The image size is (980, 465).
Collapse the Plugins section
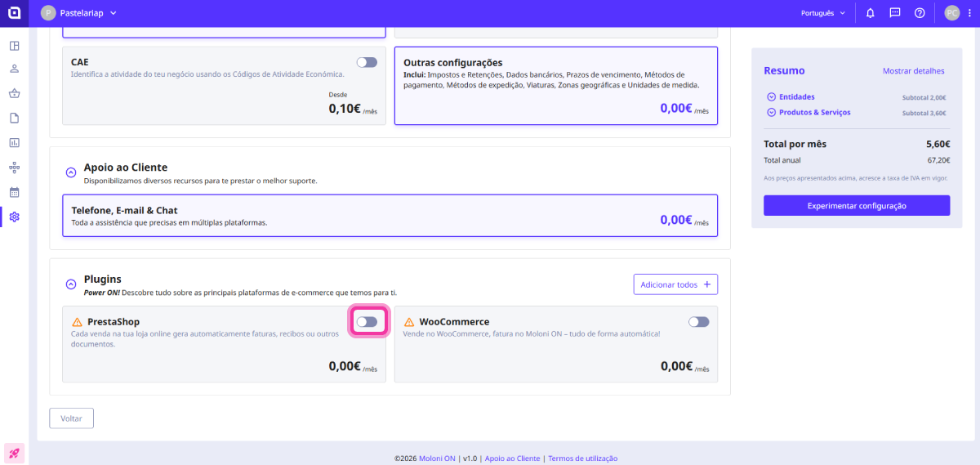point(71,284)
